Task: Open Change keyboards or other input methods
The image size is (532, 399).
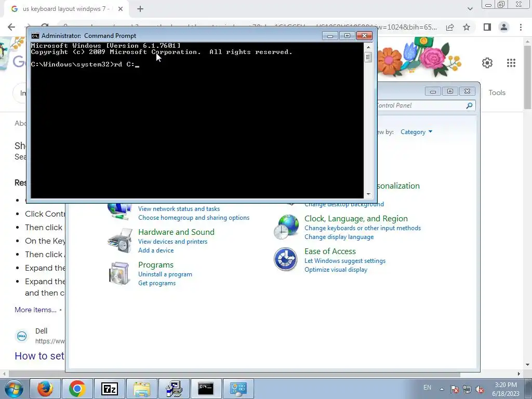Action: click(362, 229)
